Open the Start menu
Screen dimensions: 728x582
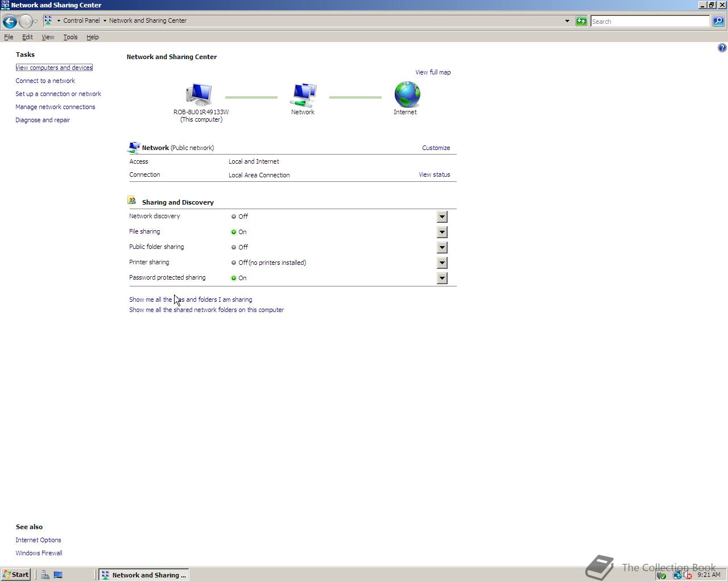pyautogui.click(x=15, y=575)
